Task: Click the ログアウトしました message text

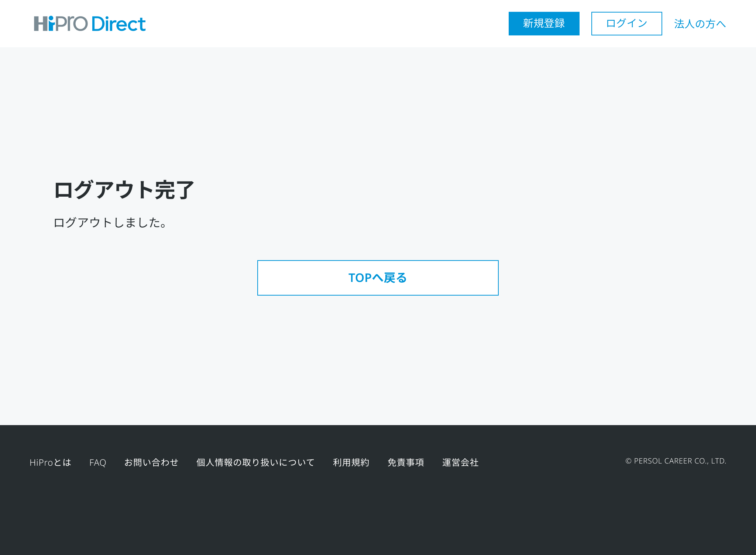Action: (x=110, y=223)
